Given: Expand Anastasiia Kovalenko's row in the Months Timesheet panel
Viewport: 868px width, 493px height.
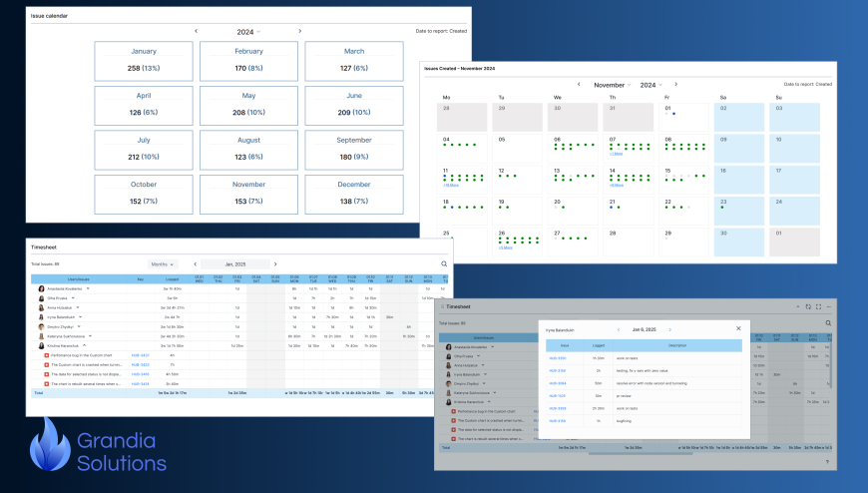Looking at the screenshot, I should (x=88, y=288).
